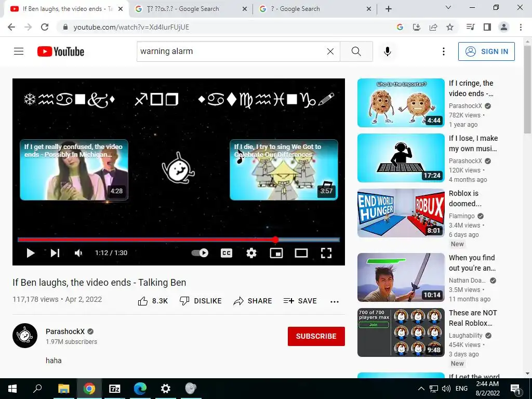Toggle theater mode
Screen dimensions: 532x399
(301, 253)
